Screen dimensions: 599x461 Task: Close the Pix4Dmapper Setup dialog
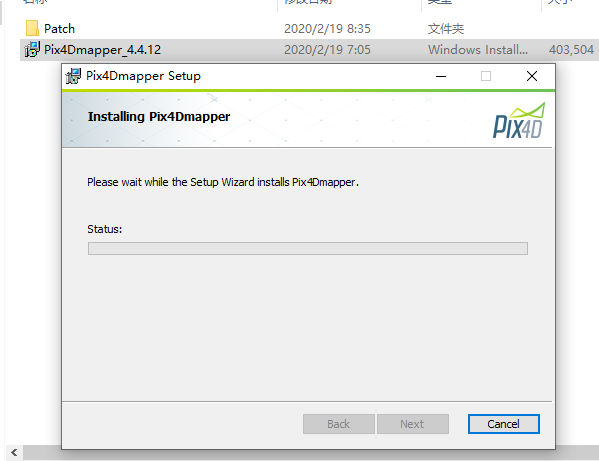[532, 76]
